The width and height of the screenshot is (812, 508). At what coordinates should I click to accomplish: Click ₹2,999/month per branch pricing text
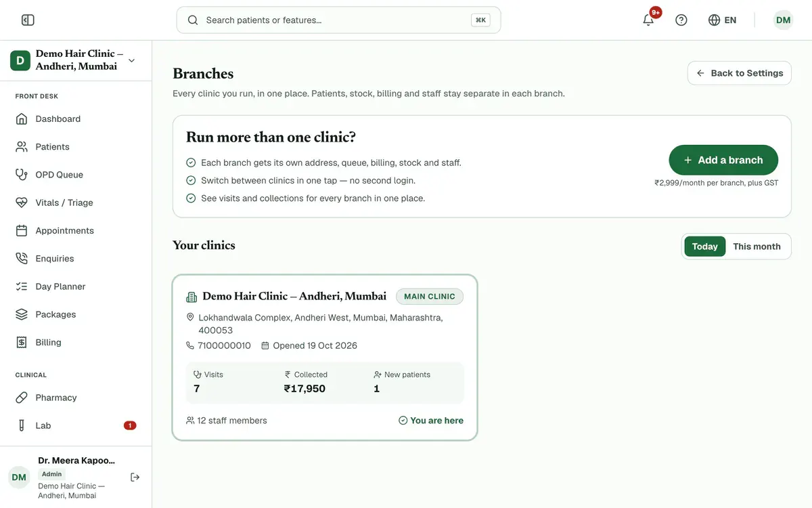pos(717,183)
